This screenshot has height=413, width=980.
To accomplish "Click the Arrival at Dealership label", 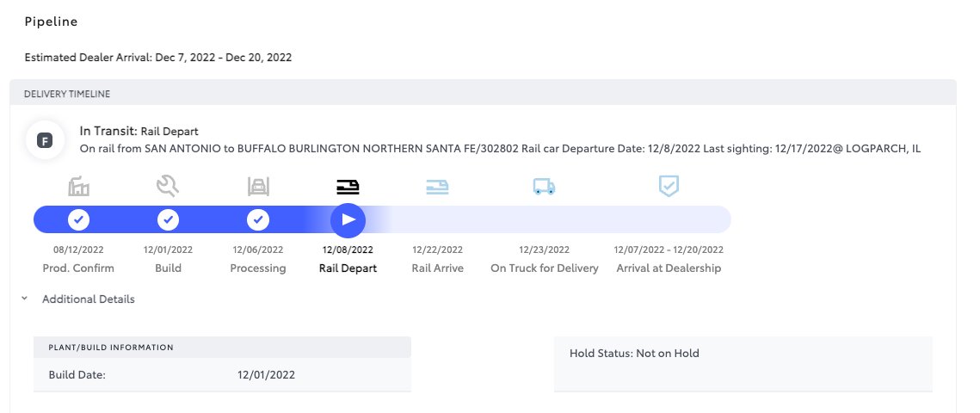I will point(669,268).
